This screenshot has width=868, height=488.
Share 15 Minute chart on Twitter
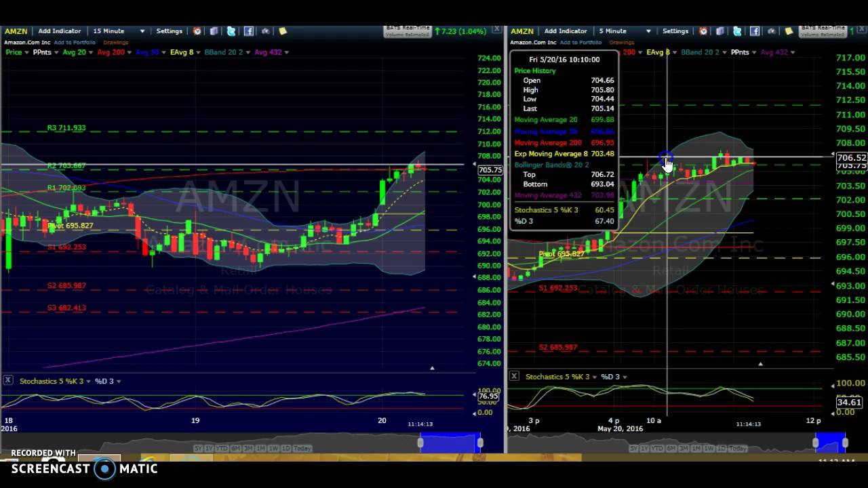click(231, 31)
